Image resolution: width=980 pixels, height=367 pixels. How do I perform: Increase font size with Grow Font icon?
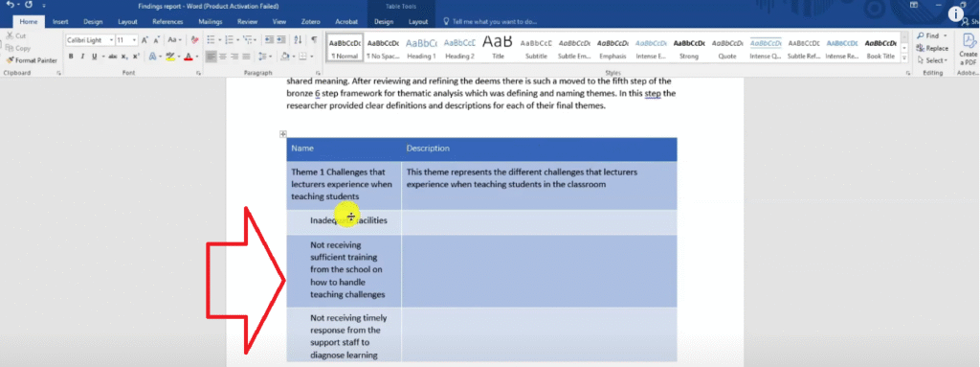tap(145, 40)
